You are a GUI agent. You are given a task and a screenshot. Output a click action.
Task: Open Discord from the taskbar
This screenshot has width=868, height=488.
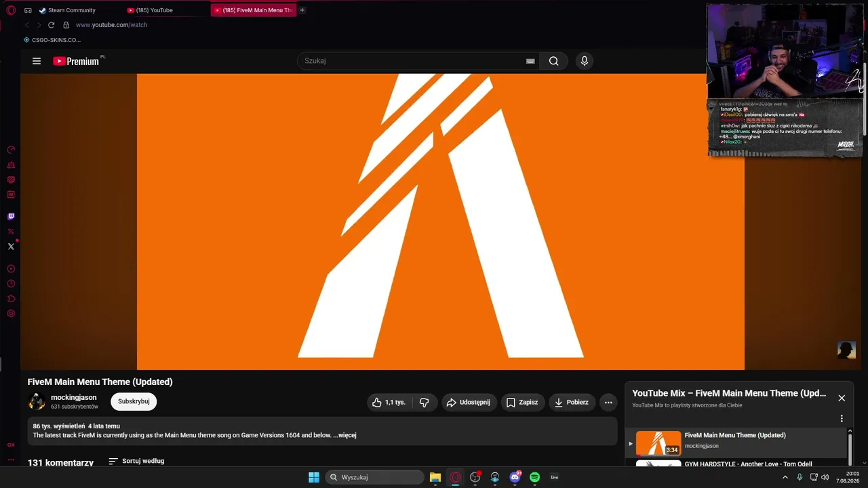click(515, 477)
